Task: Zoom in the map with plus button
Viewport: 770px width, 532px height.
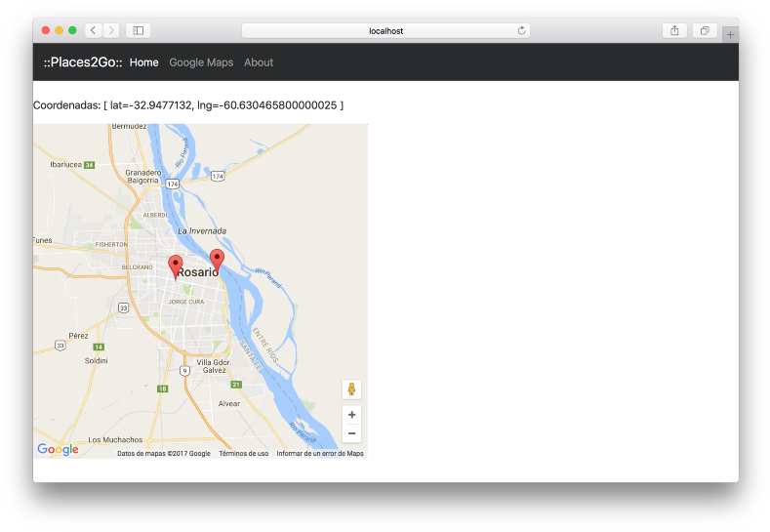Action: coord(351,415)
